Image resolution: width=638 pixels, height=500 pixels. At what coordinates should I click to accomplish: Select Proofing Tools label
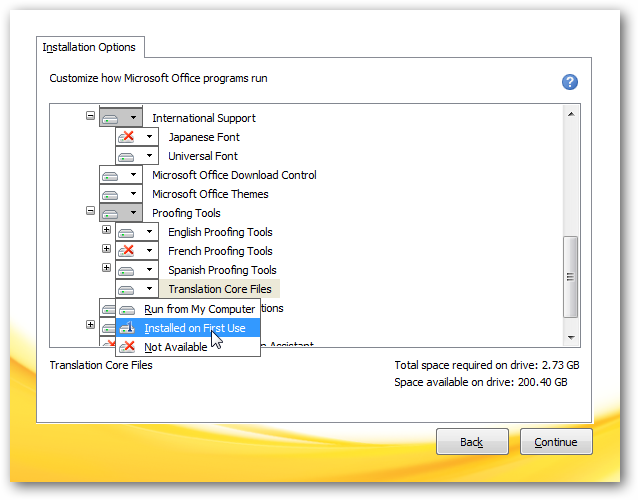186,213
